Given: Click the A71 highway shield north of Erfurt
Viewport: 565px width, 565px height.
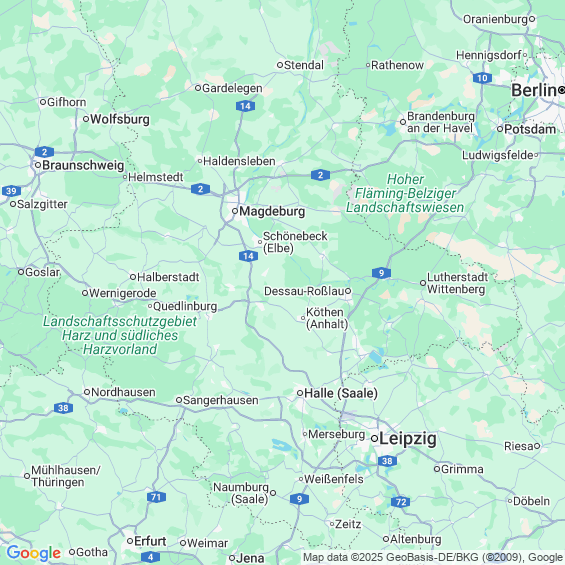Looking at the screenshot, I should (x=156, y=497).
